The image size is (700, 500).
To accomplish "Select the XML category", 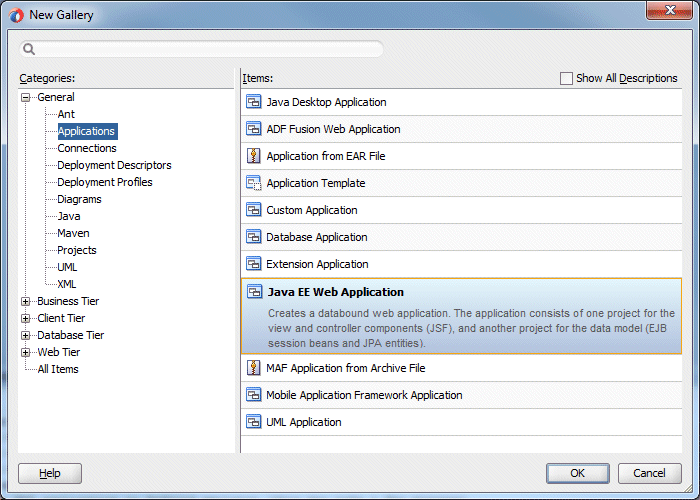I will [x=67, y=284].
